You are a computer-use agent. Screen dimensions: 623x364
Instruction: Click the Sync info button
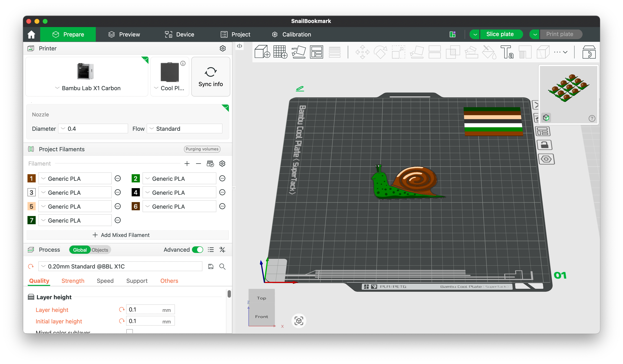coord(211,77)
